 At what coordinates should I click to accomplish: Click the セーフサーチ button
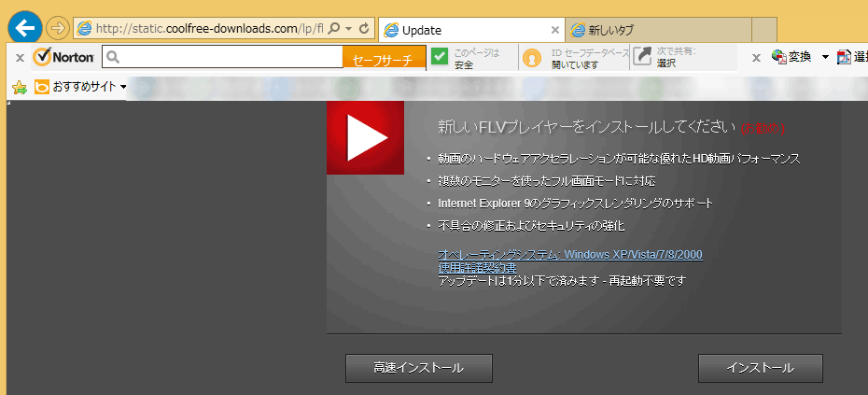(x=385, y=58)
